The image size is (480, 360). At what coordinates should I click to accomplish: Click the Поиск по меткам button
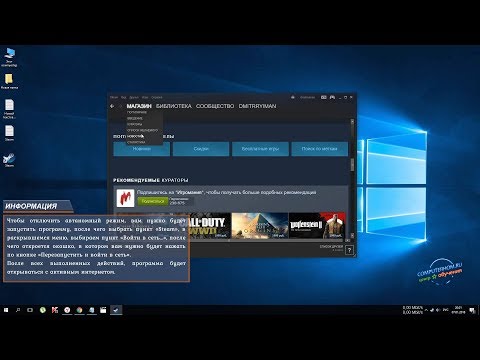click(320, 149)
